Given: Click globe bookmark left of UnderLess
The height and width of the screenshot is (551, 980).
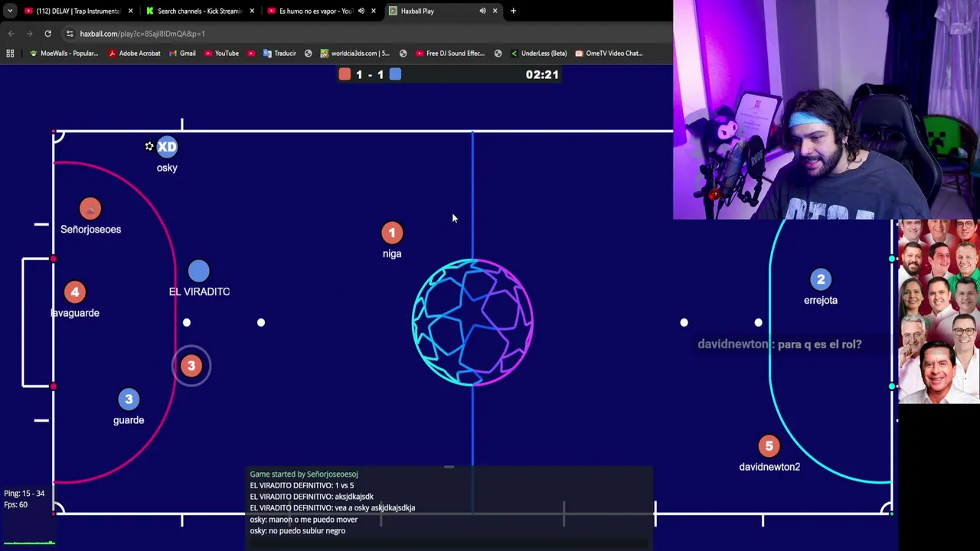Looking at the screenshot, I should [x=498, y=53].
